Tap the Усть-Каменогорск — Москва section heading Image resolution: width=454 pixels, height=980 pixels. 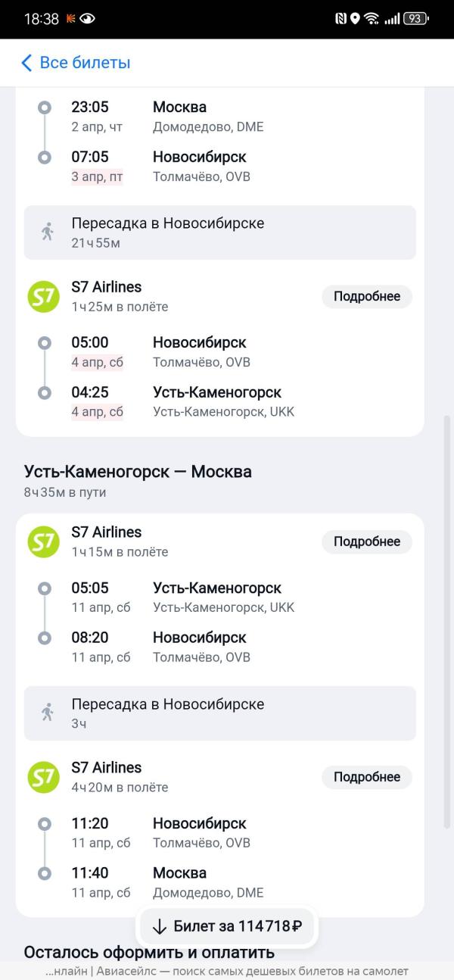tap(138, 472)
